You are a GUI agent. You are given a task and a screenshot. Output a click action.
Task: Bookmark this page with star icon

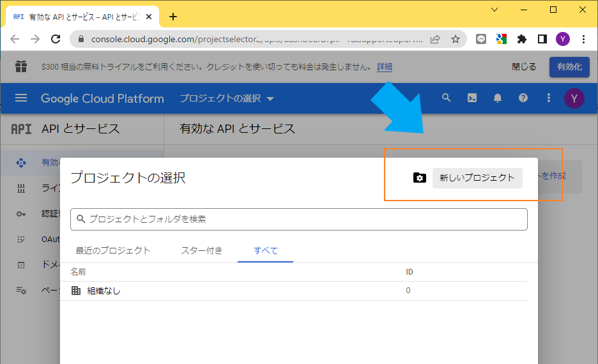tap(456, 39)
